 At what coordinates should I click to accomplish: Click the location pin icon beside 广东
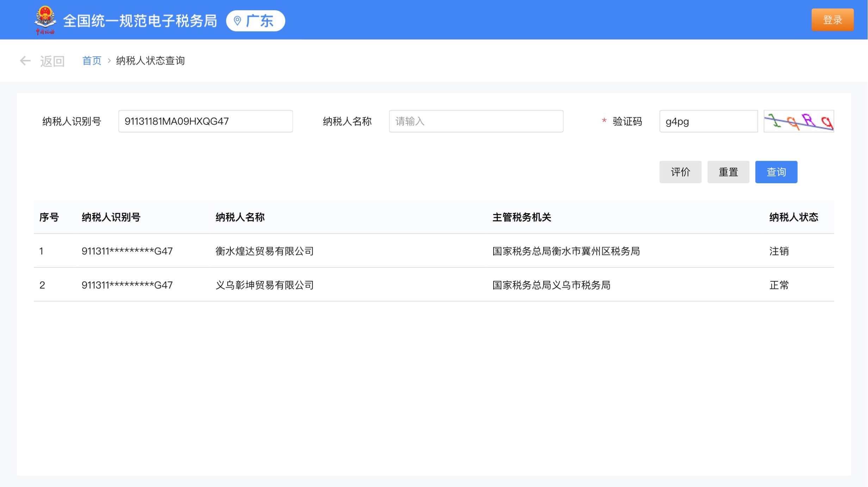[x=237, y=21]
